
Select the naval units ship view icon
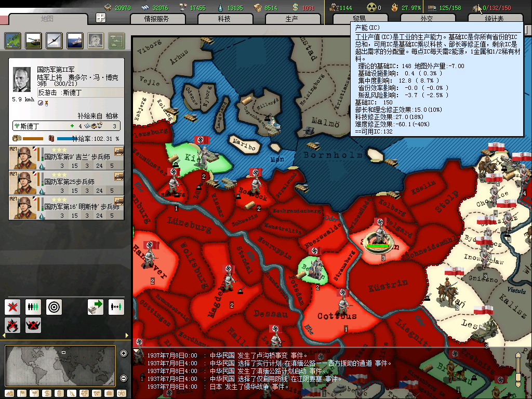point(75,41)
